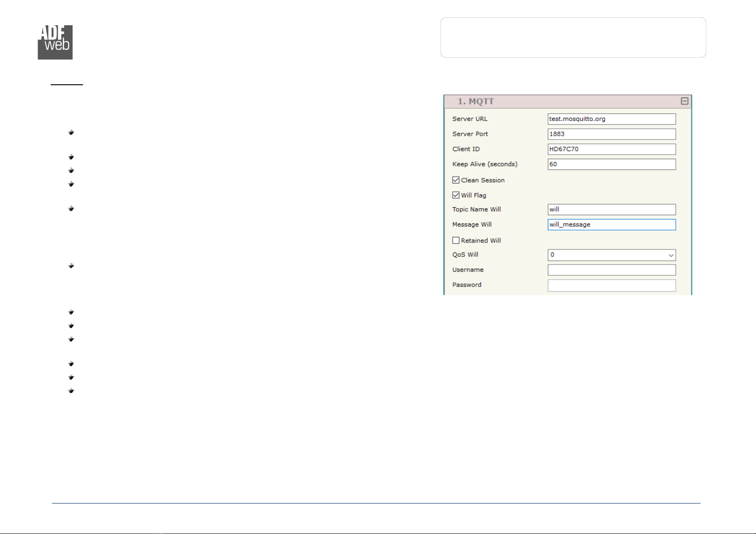Viewport: 756px width, 534px height.
Task: Click the Server URL label
Action: click(x=470, y=119)
